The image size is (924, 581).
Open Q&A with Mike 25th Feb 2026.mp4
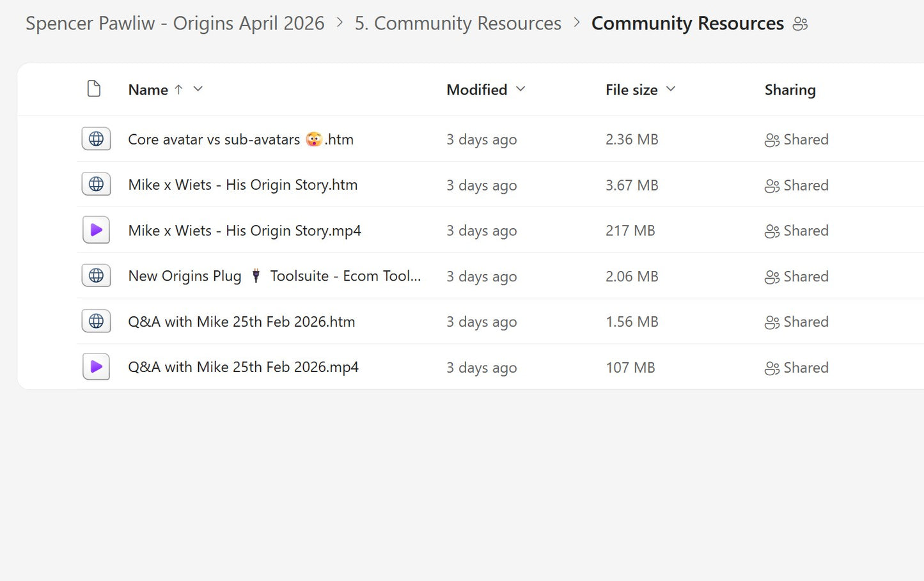point(243,368)
